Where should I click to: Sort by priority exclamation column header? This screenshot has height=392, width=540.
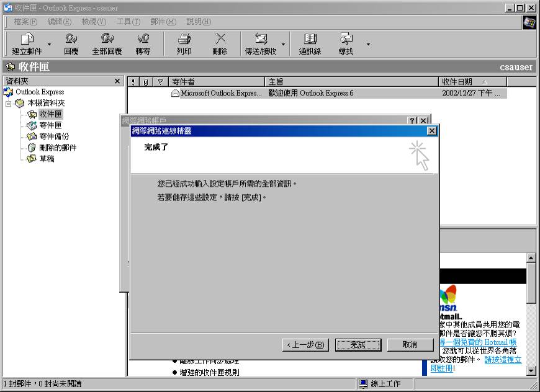(x=133, y=82)
